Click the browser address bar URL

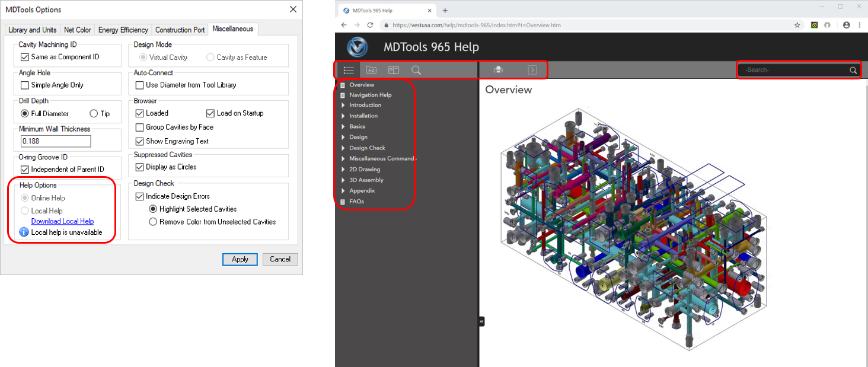(x=476, y=25)
